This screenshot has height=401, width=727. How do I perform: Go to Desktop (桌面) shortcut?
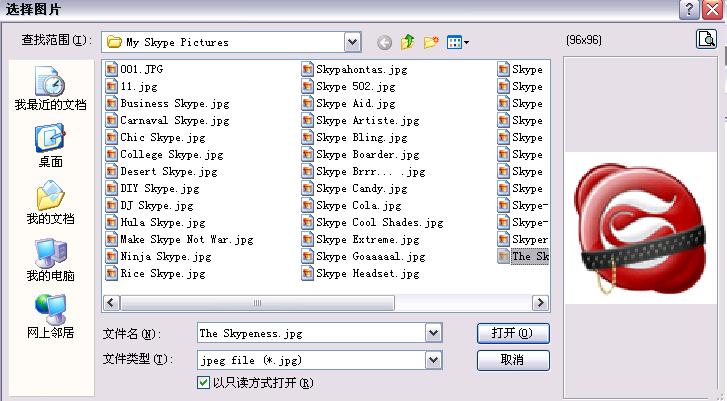coord(51,145)
